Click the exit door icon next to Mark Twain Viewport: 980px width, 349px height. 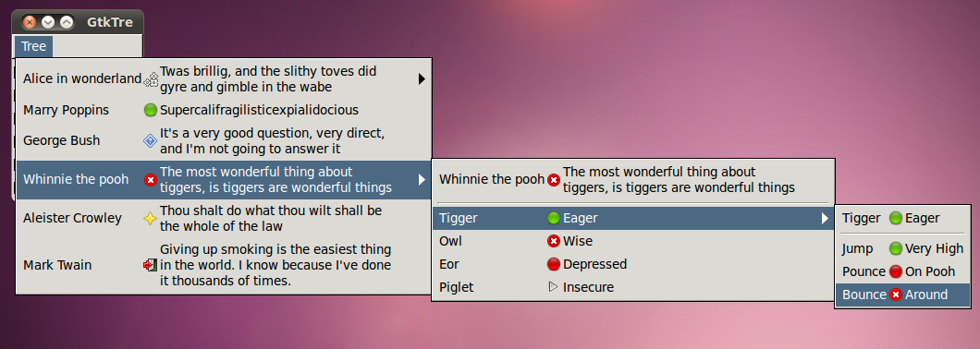(x=150, y=265)
